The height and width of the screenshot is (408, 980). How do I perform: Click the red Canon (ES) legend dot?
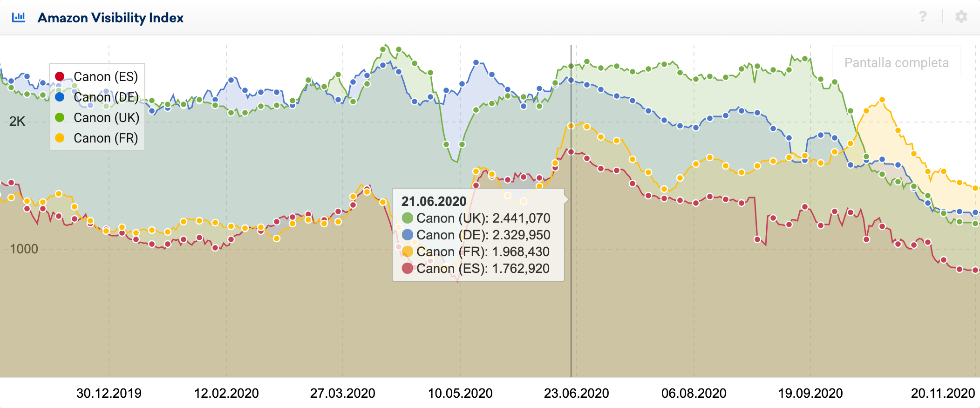(60, 76)
